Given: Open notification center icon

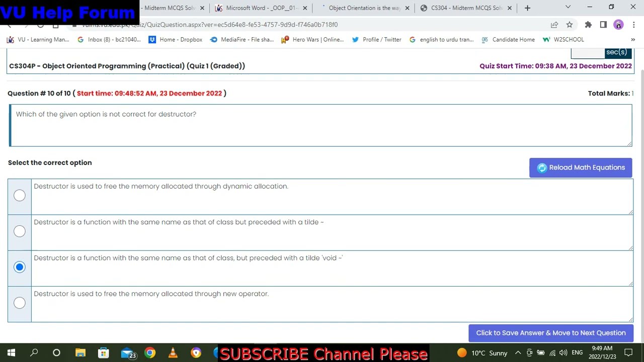Looking at the screenshot, I should 628,353.
